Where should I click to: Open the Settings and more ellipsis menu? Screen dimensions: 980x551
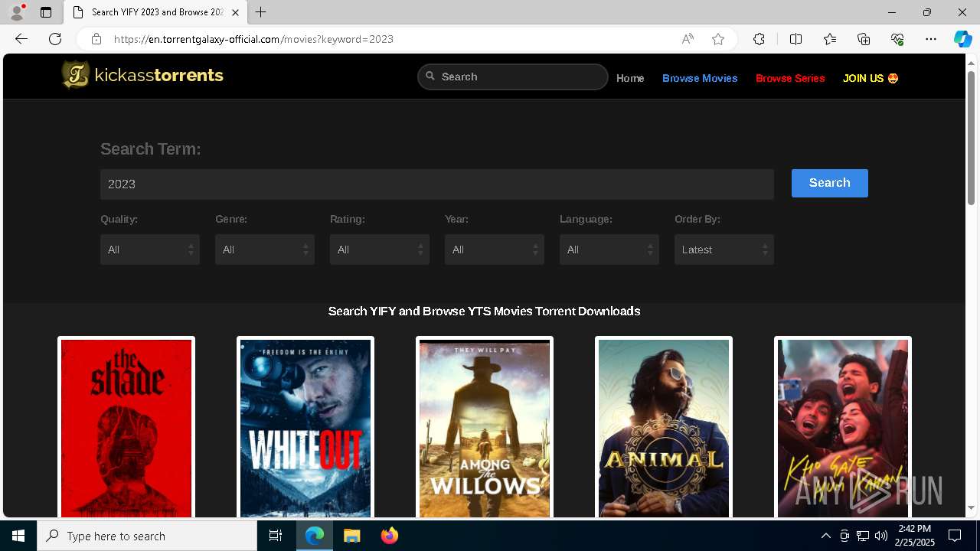click(931, 39)
